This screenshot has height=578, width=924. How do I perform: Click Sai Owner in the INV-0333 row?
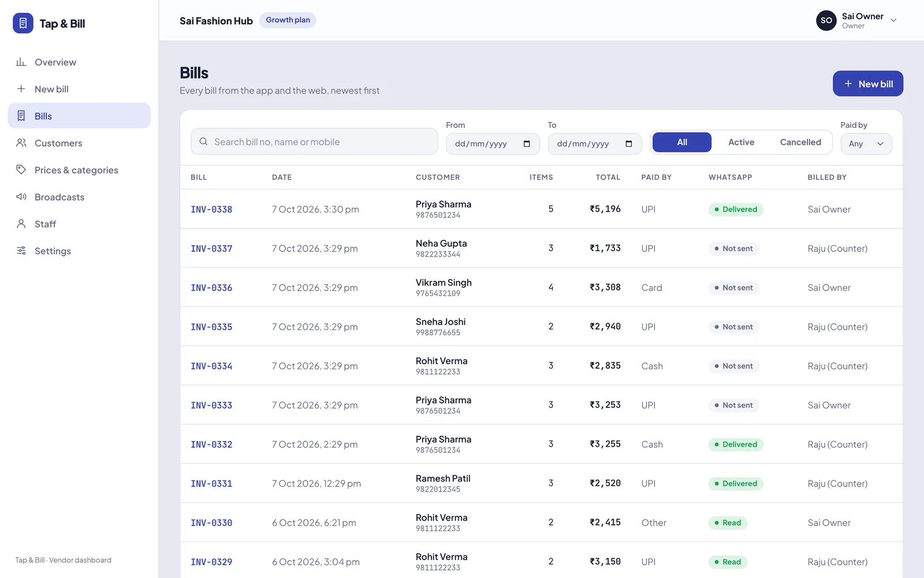(829, 405)
